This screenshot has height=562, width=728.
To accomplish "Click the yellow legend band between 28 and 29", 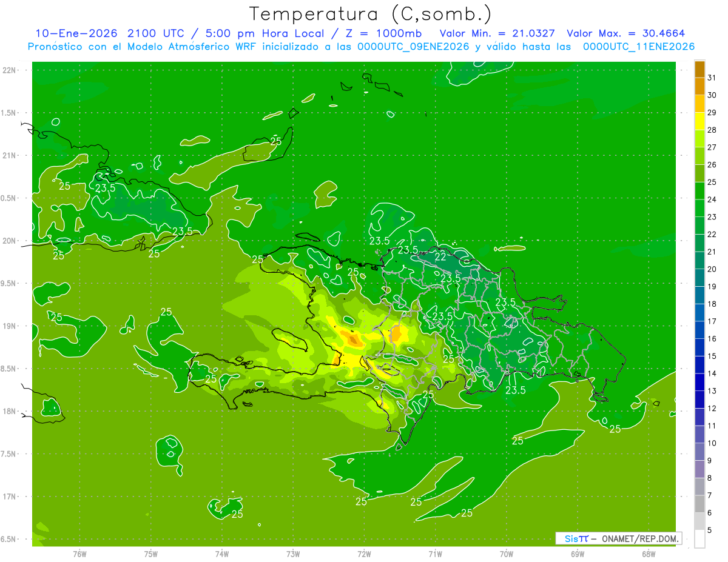I will click(x=699, y=121).
